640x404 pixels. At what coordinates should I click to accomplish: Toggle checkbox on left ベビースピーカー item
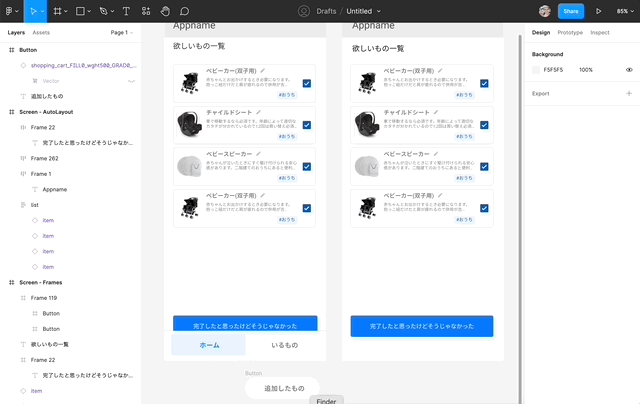[307, 167]
